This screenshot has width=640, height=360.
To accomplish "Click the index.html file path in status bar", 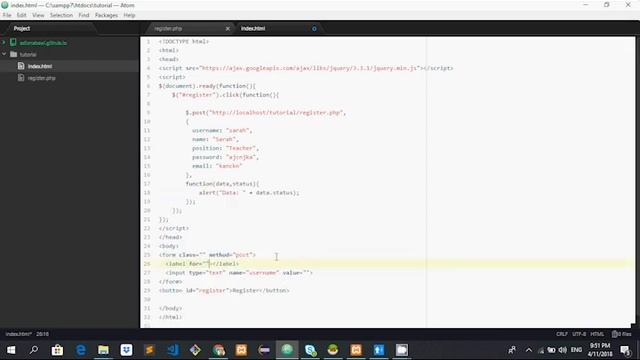I will pyautogui.click(x=18, y=334).
